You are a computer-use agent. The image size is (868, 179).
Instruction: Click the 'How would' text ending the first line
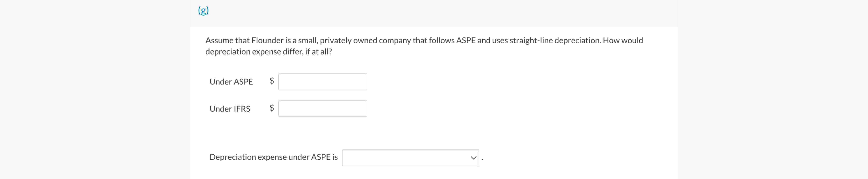(623, 41)
